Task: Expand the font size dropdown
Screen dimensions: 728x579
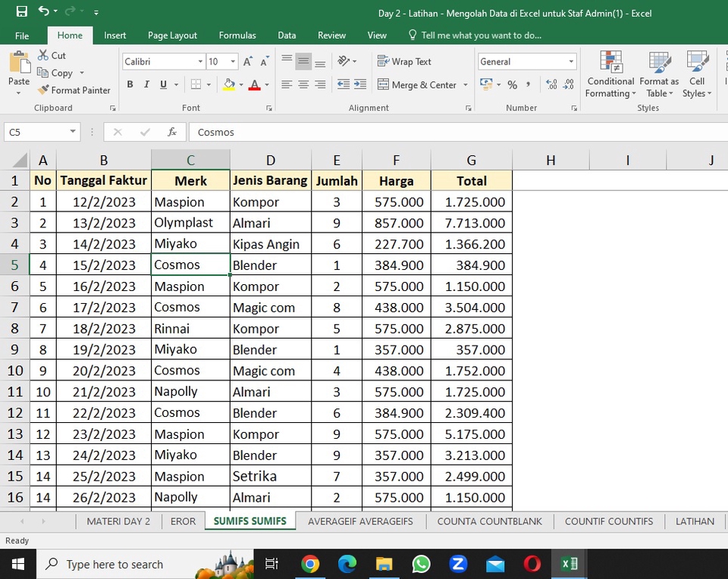Action: pos(233,61)
